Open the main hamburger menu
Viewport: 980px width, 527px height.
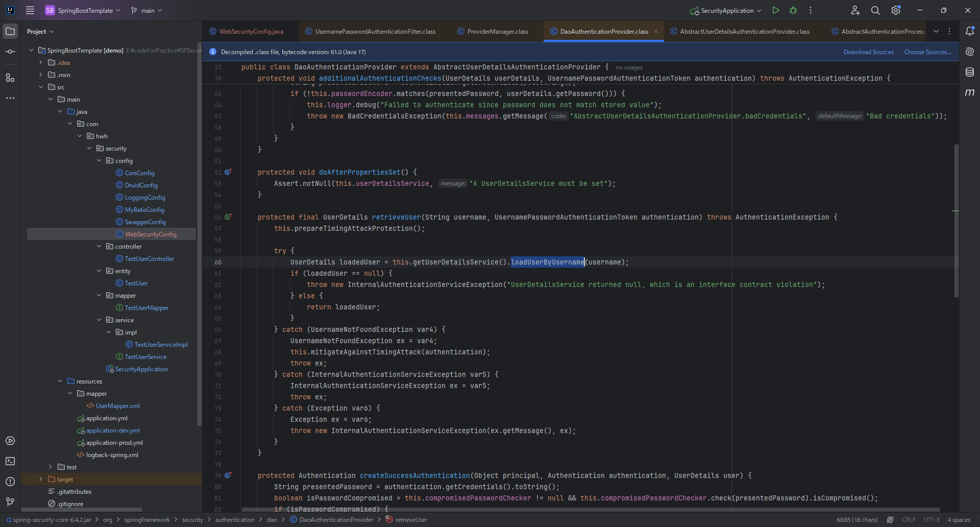click(30, 10)
